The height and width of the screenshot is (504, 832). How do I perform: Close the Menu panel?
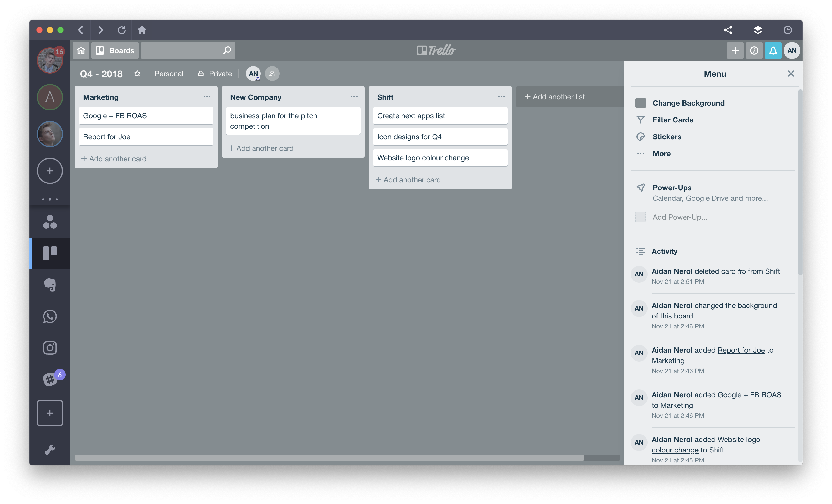pos(790,74)
